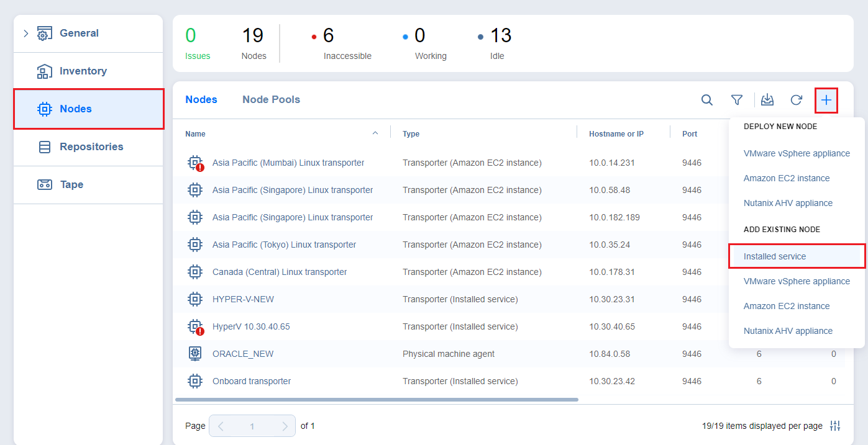Select the Repositories sidebar icon
This screenshot has height=445, width=868.
click(x=44, y=146)
